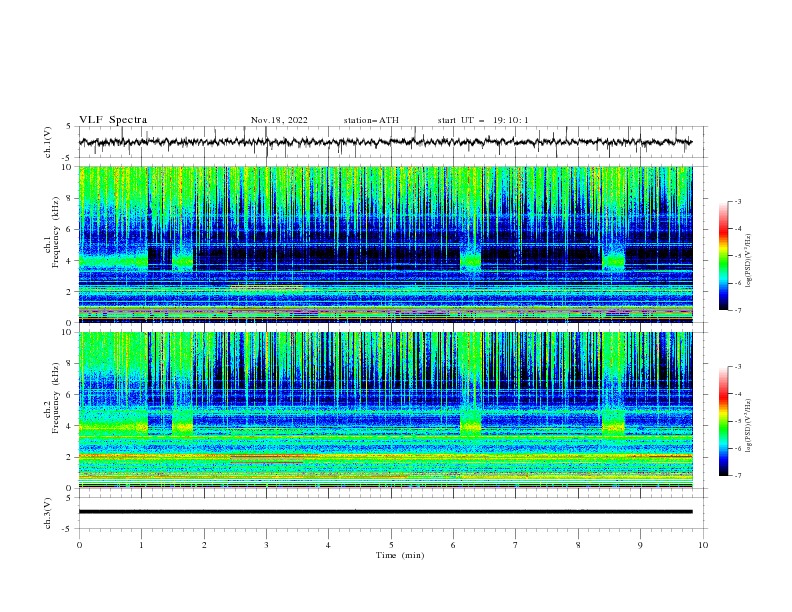This screenshot has height=612, width=792.
Task: Click the "station=ATH" header label
Action: (371, 120)
